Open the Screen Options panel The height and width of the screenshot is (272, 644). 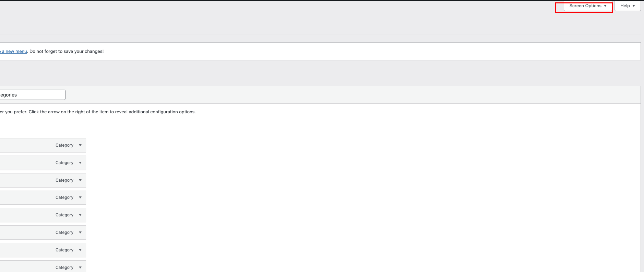pos(588,6)
